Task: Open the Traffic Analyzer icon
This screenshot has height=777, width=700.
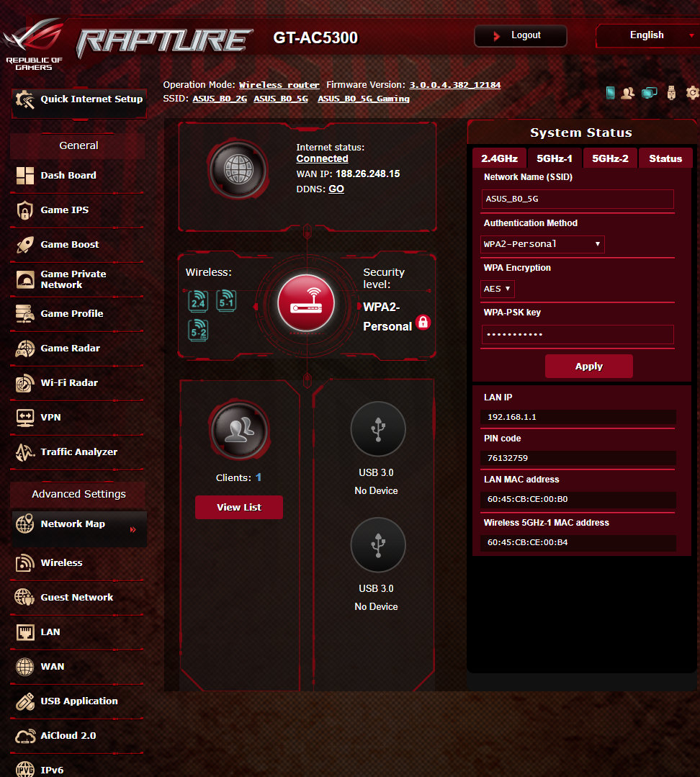Action: tap(24, 452)
